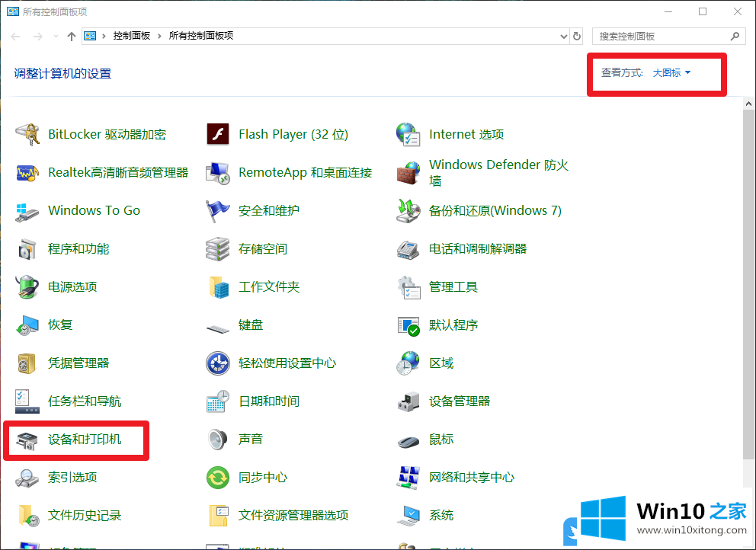Expand the 查看方式 大图标 dropdown
The width and height of the screenshot is (756, 550).
[671, 73]
